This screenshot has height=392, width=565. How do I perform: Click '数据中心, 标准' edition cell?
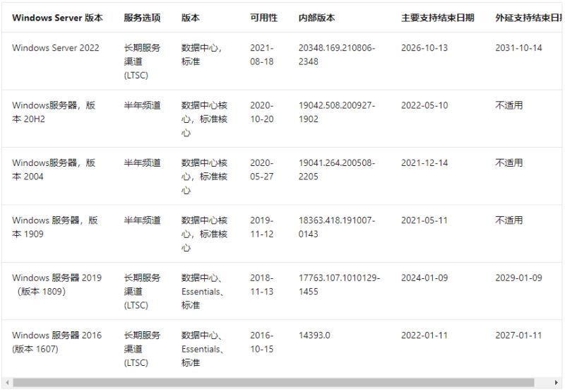point(201,55)
